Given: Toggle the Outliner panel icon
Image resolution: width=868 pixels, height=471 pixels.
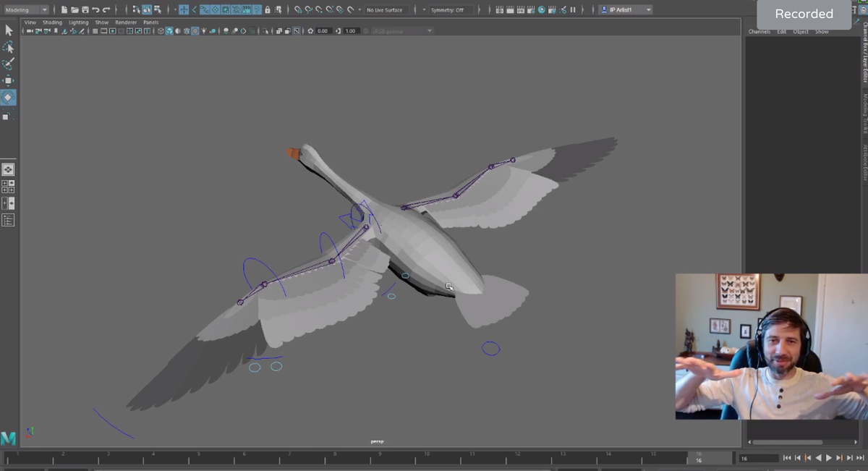Looking at the screenshot, I should pyautogui.click(x=8, y=221).
